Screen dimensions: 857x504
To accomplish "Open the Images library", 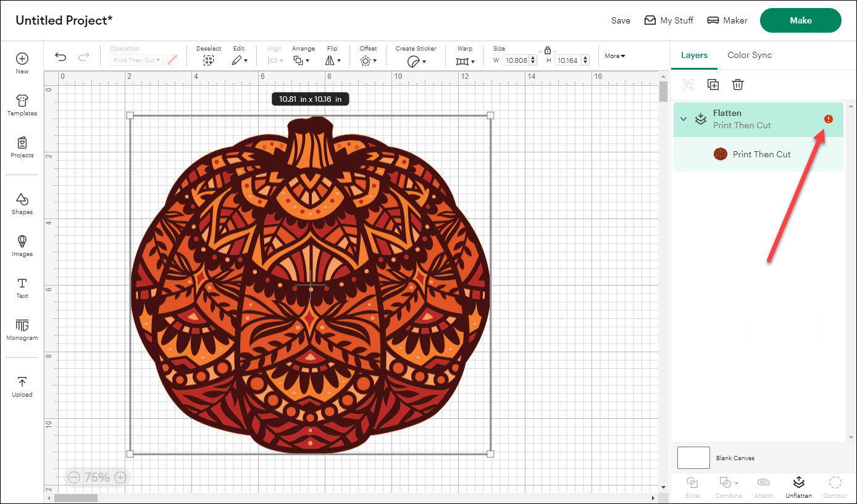I will [22, 246].
